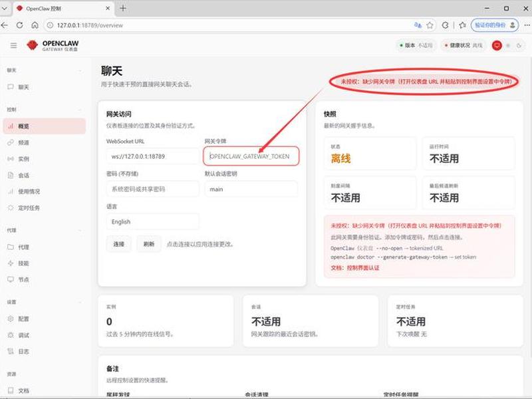Close the OpenClaw 控制 tab
This screenshot has width=532, height=399.
[x=108, y=8]
